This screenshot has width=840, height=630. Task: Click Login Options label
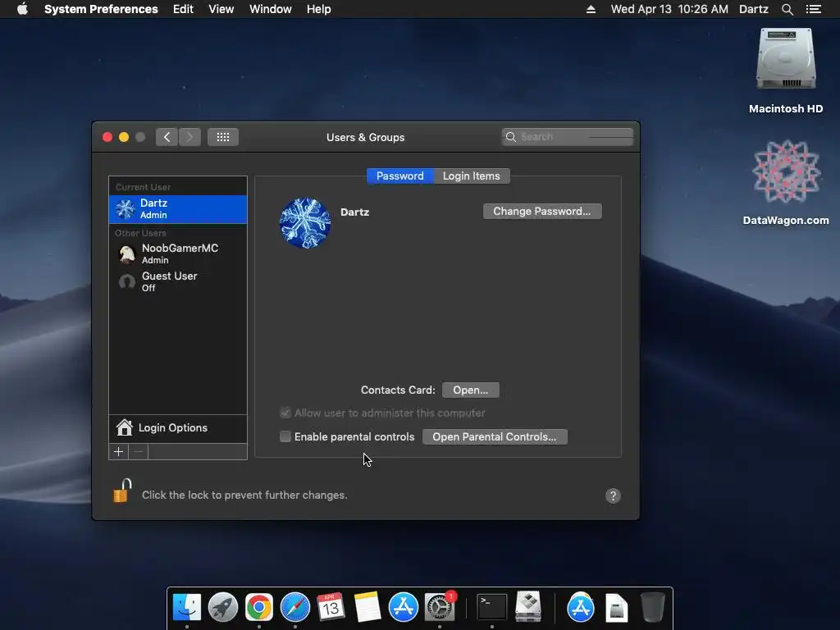[x=173, y=427]
